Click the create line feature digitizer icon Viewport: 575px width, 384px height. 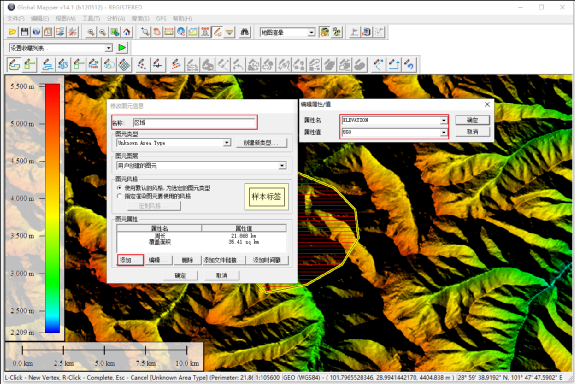47,65
